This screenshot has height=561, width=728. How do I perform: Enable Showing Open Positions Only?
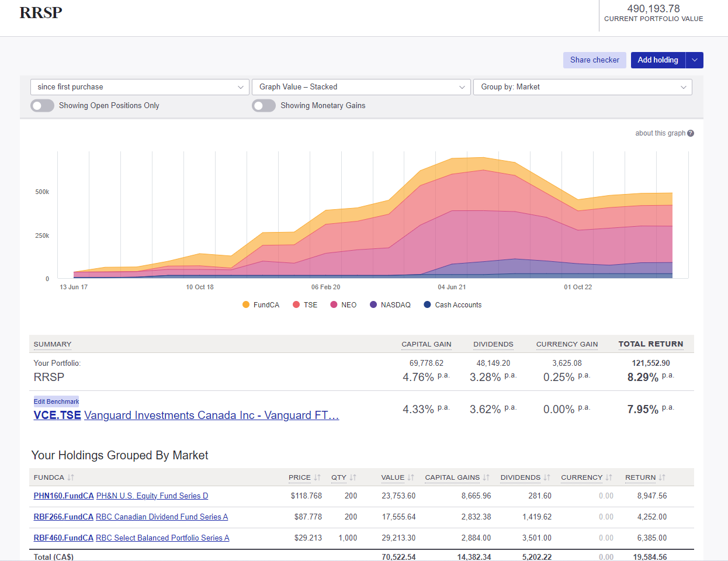[41, 105]
